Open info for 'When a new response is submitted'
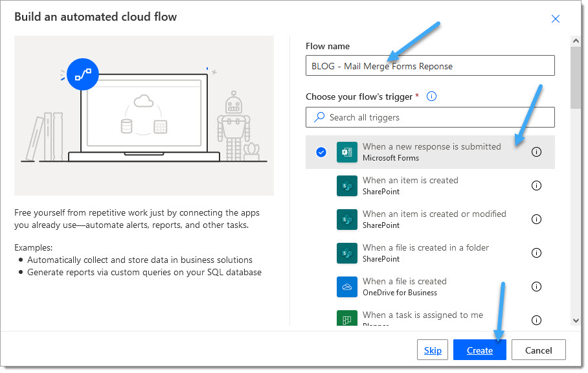The image size is (588, 373). click(x=536, y=152)
